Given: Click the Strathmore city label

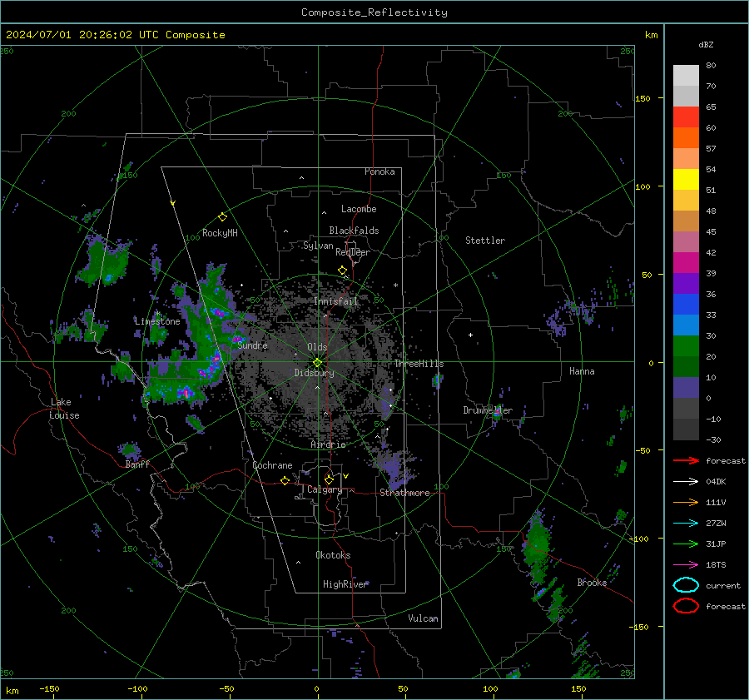Looking at the screenshot, I should 404,493.
